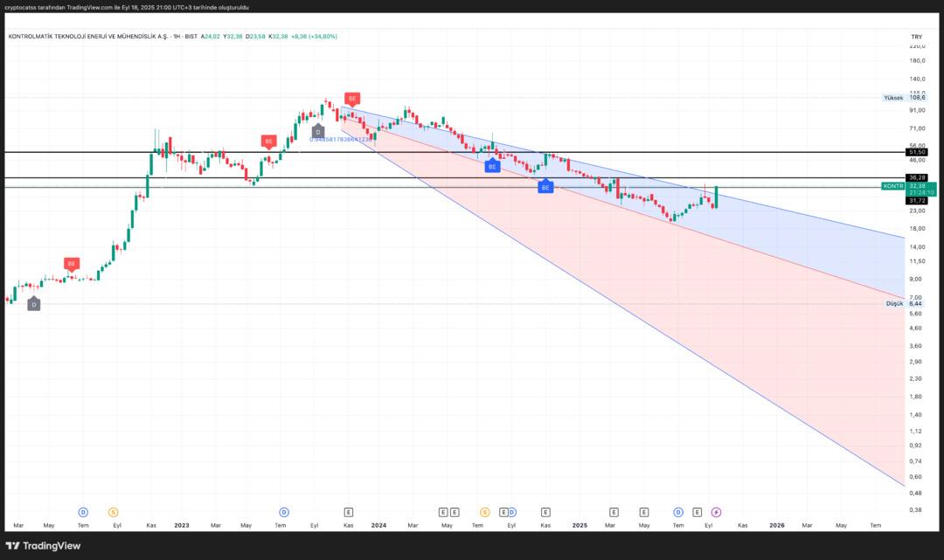The height and width of the screenshot is (560, 944).
Task: Open the orange S split icon above Eyl 2022
Action: (113, 513)
